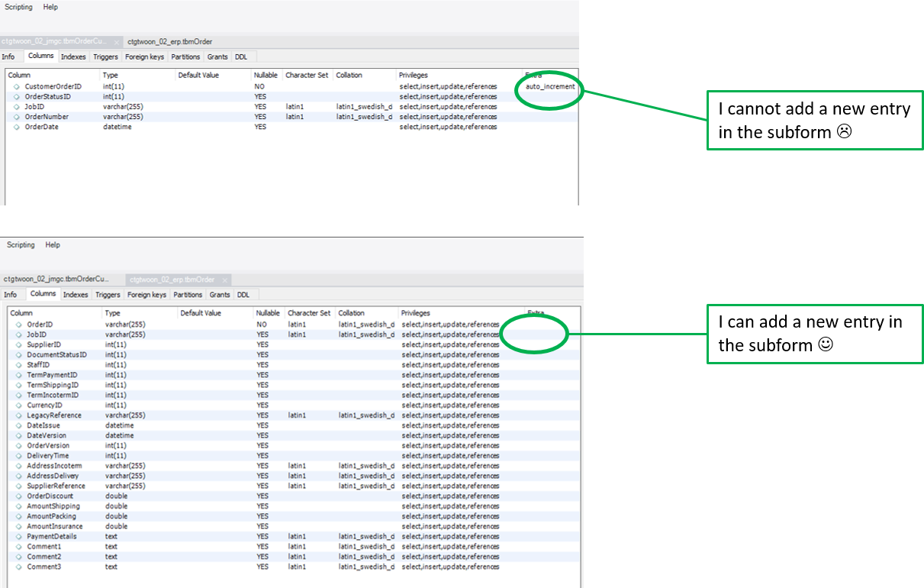Select the AmountInsurance column name
This screenshot has height=588, width=924.
[55, 526]
